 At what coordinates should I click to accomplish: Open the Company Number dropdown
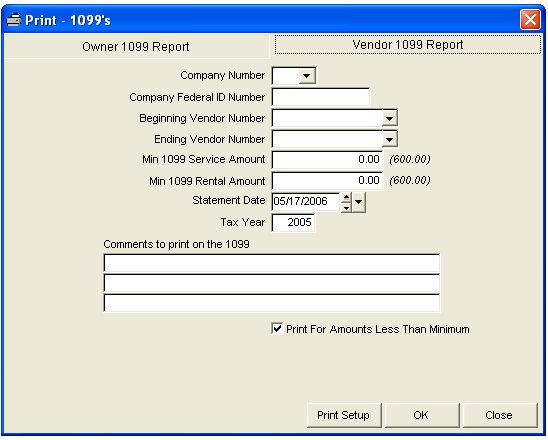point(307,75)
